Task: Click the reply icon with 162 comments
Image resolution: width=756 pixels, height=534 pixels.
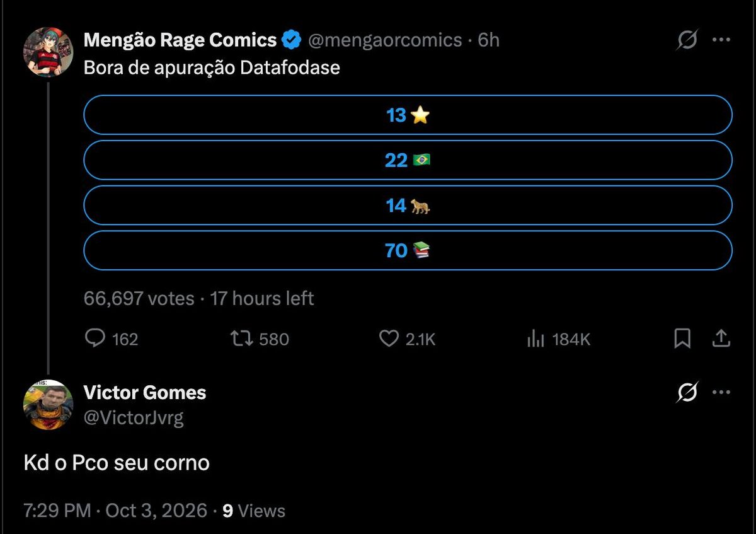Action: [95, 339]
